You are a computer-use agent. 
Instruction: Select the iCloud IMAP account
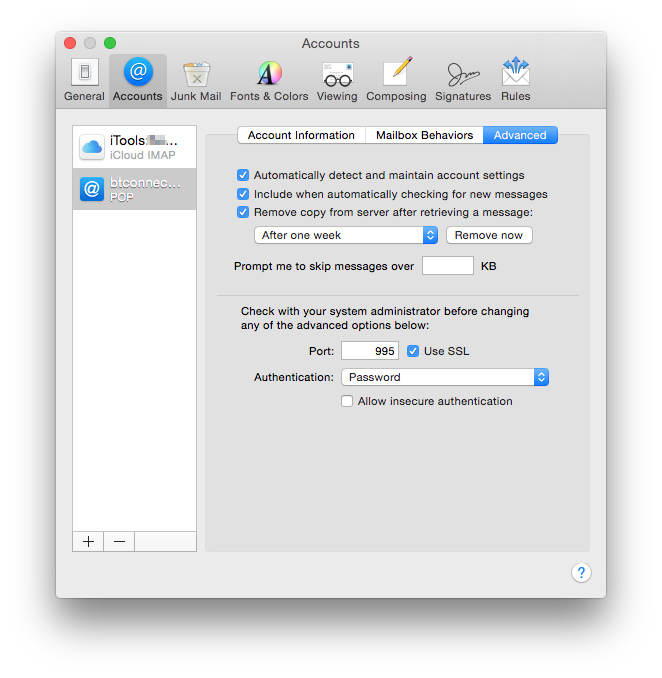tap(135, 147)
